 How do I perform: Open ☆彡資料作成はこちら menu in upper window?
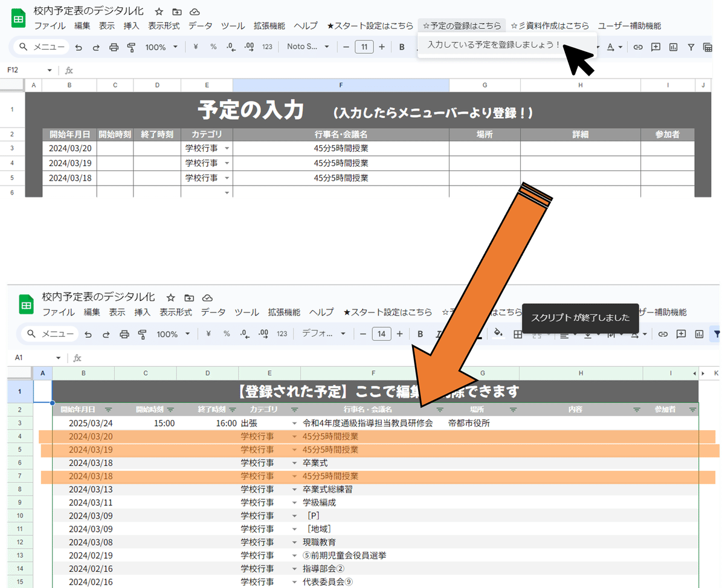pos(550,26)
